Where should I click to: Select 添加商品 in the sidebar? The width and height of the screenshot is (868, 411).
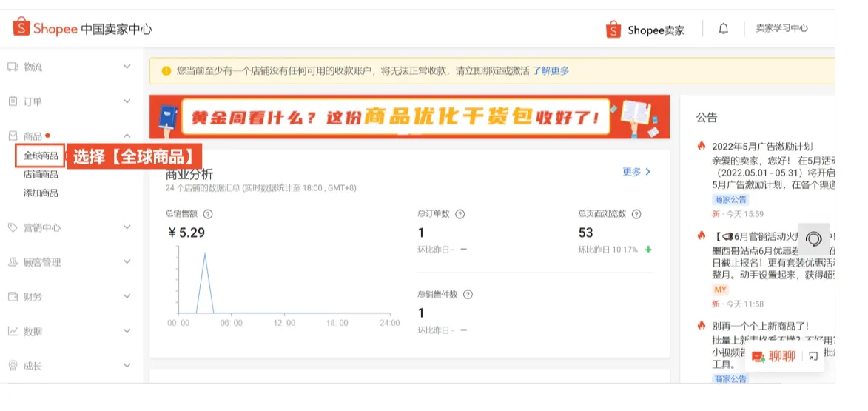(x=41, y=193)
